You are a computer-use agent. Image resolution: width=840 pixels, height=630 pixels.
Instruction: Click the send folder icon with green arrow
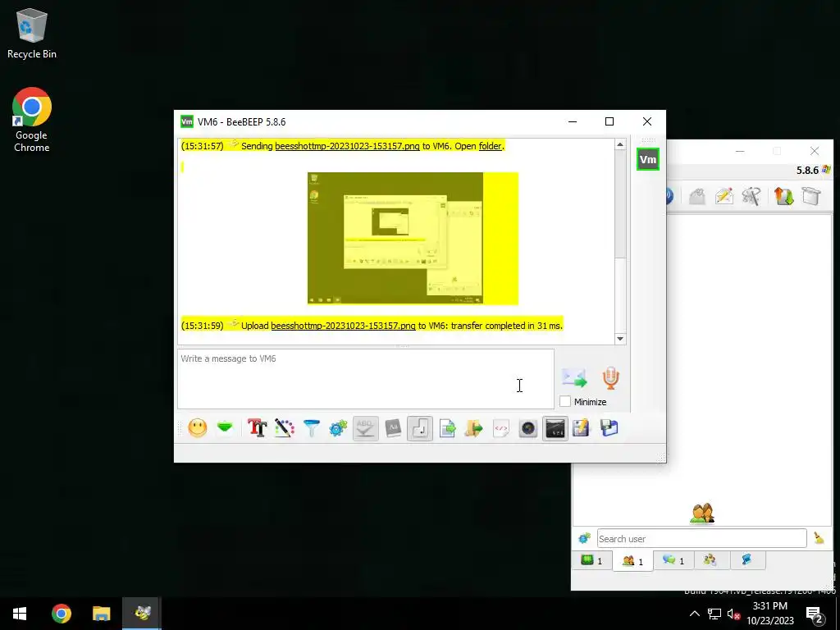[473, 428]
